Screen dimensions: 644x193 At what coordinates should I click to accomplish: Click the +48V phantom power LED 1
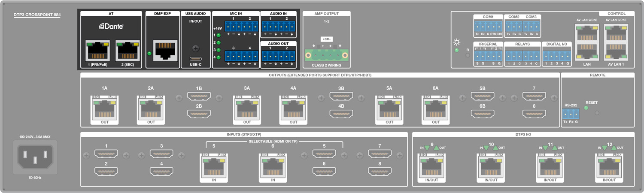219,35
